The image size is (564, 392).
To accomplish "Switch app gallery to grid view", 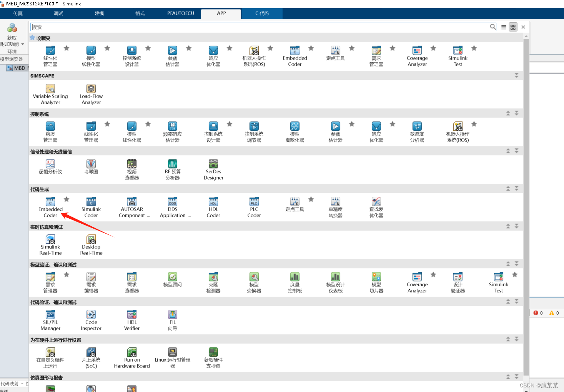I will [x=513, y=27].
